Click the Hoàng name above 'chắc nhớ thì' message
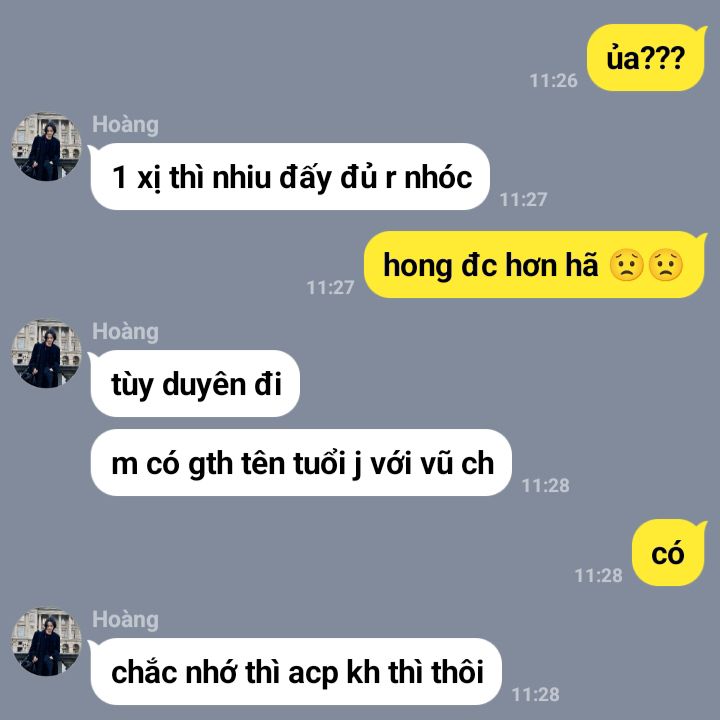Screen dimensions: 720x720 [x=125, y=620]
